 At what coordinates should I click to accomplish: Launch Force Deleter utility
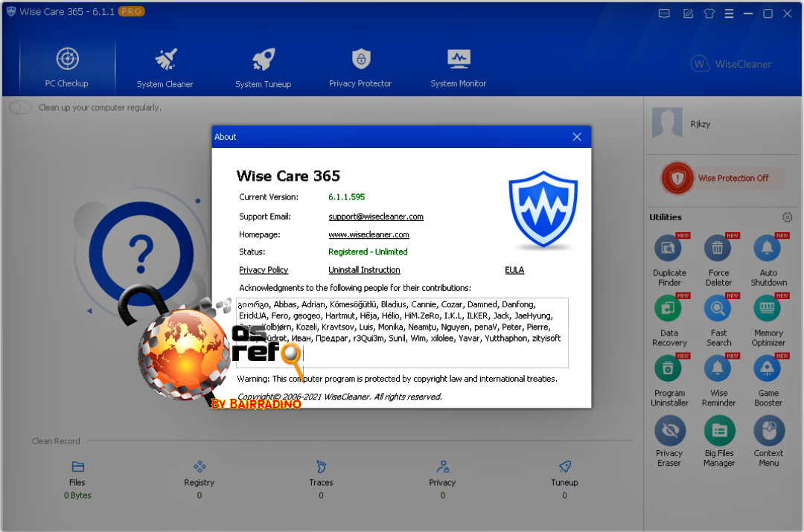coord(718,260)
